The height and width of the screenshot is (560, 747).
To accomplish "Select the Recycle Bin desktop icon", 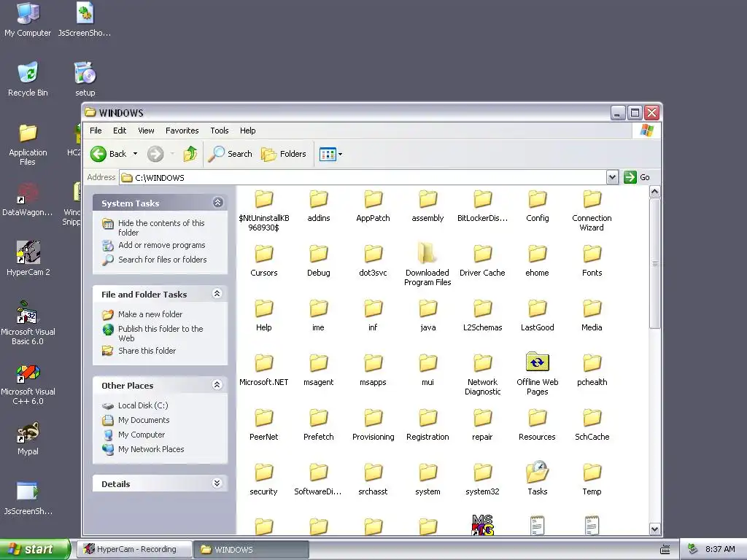I will pyautogui.click(x=28, y=79).
